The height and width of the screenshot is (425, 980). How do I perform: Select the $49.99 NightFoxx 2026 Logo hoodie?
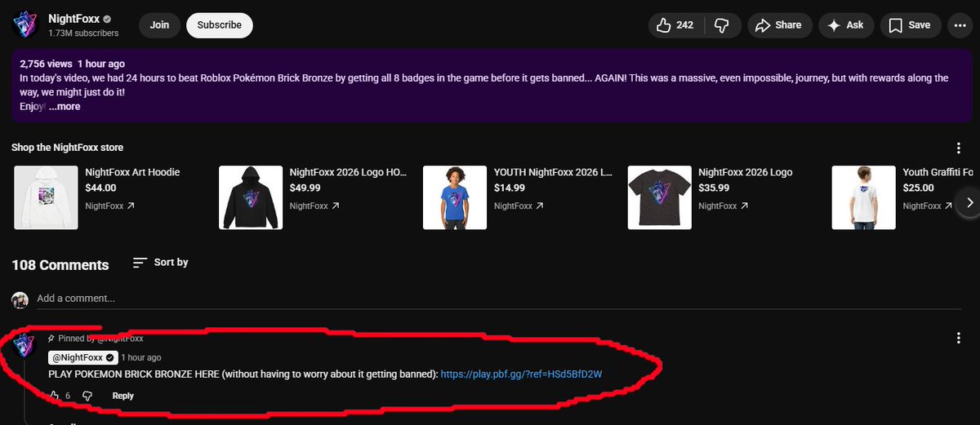click(x=348, y=172)
